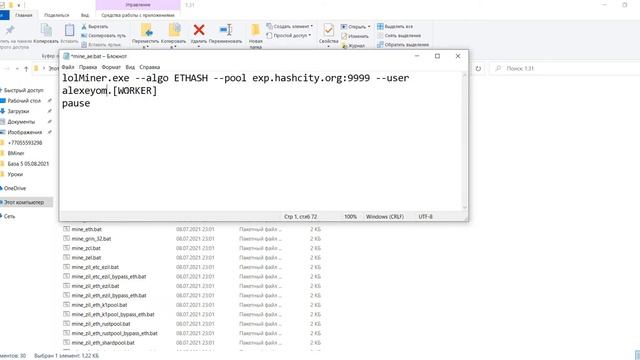Switch to the Главная ribbon tab
The width and height of the screenshot is (640, 360).
[24, 15]
